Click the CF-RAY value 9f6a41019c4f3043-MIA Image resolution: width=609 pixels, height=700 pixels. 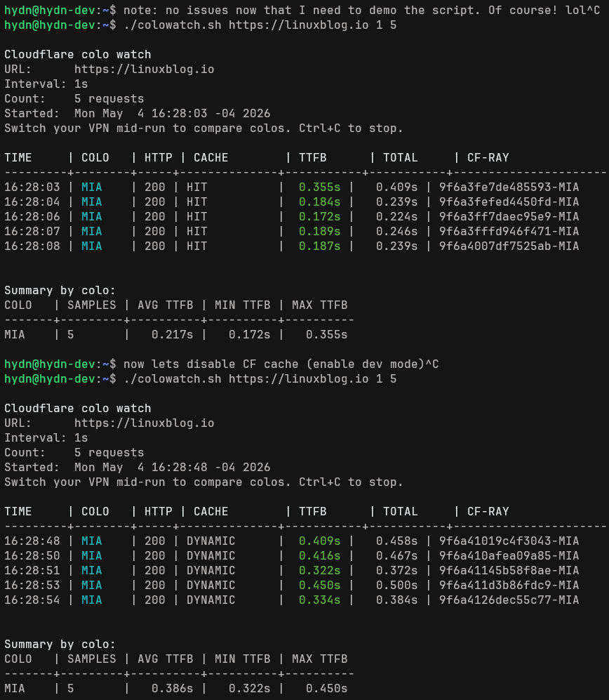(509, 541)
